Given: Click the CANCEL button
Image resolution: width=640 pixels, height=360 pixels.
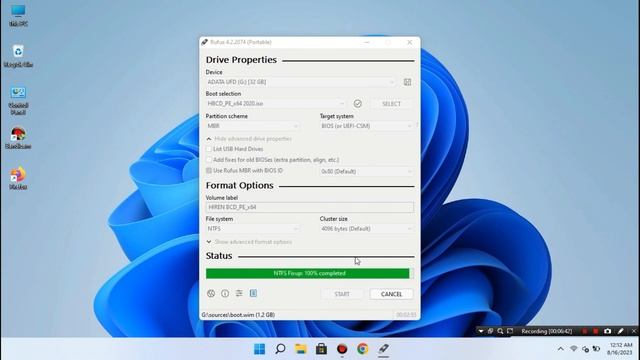Looking at the screenshot, I should pos(391,294).
